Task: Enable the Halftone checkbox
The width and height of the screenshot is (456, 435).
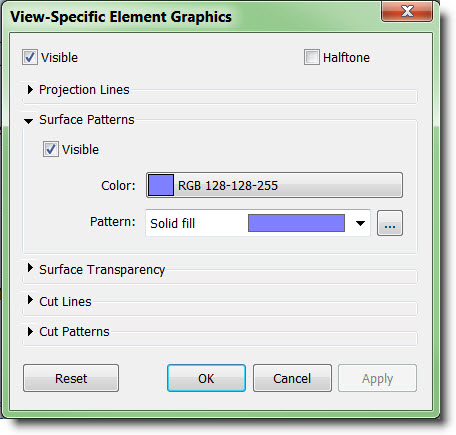Action: pyautogui.click(x=312, y=57)
